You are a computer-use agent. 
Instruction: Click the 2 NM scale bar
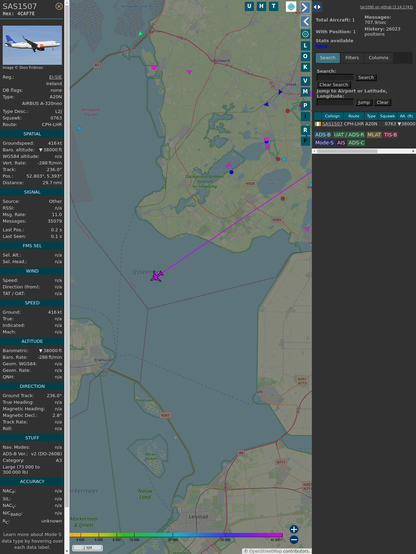tap(87, 548)
